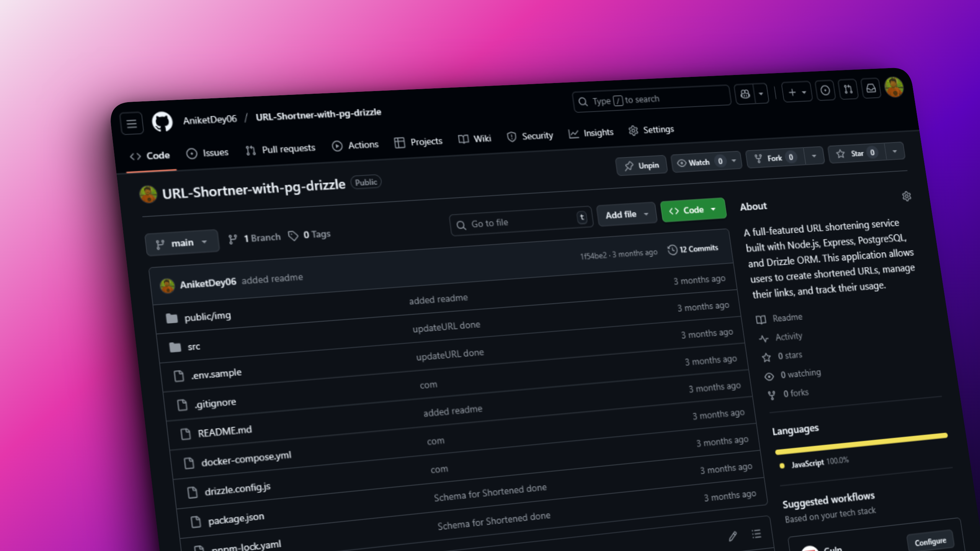Click the README edit pencil icon
This screenshot has width=980, height=551.
point(732,536)
